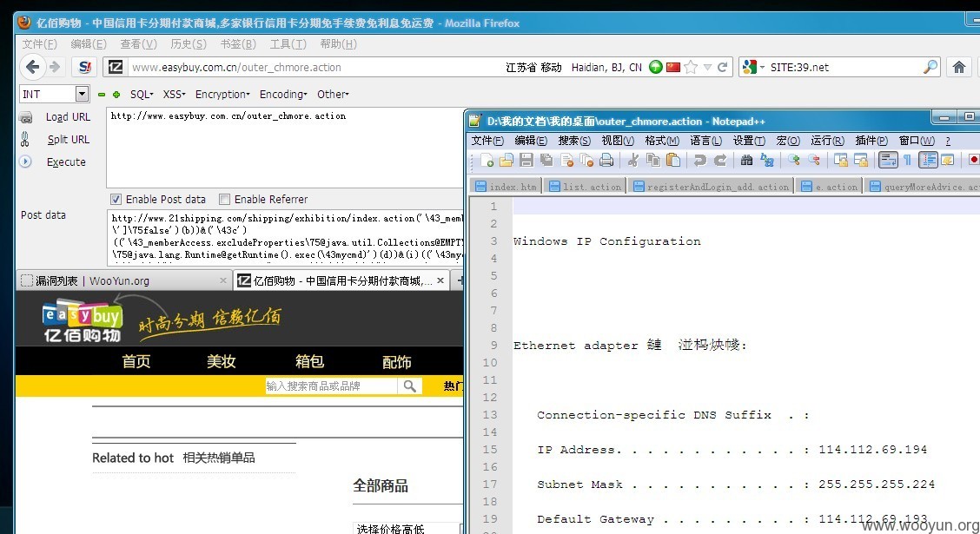Viewport: 980px width, 534px height.
Task: Click the Redo arrow in Notepad++
Action: pos(720,161)
